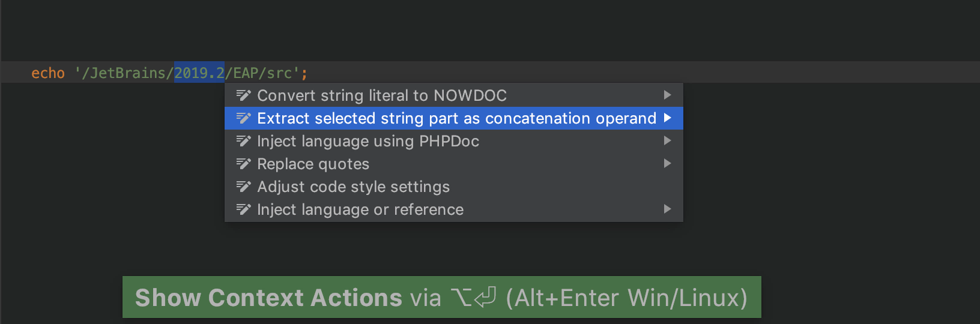Viewport: 980px width, 324px height.
Task: Expand submenu arrow for Convert string literal to NOWDOC
Action: (x=667, y=95)
